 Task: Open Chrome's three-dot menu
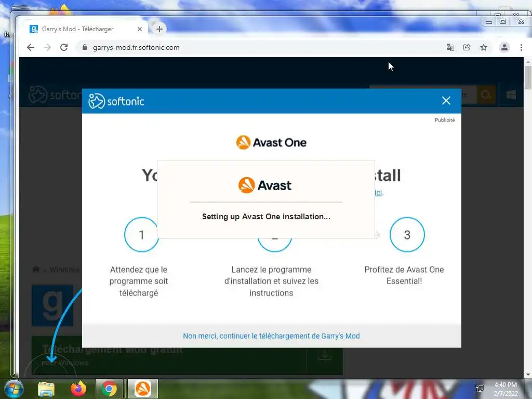[521, 47]
